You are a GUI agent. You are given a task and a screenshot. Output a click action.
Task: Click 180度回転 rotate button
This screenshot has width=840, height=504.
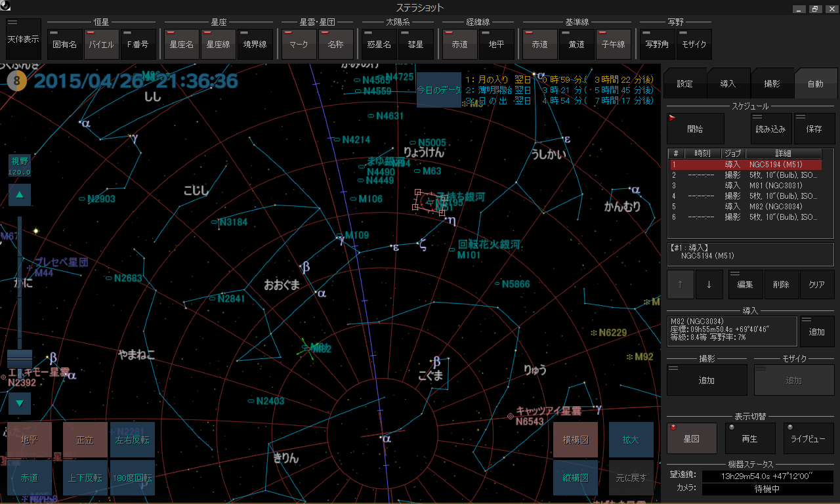pyautogui.click(x=133, y=478)
